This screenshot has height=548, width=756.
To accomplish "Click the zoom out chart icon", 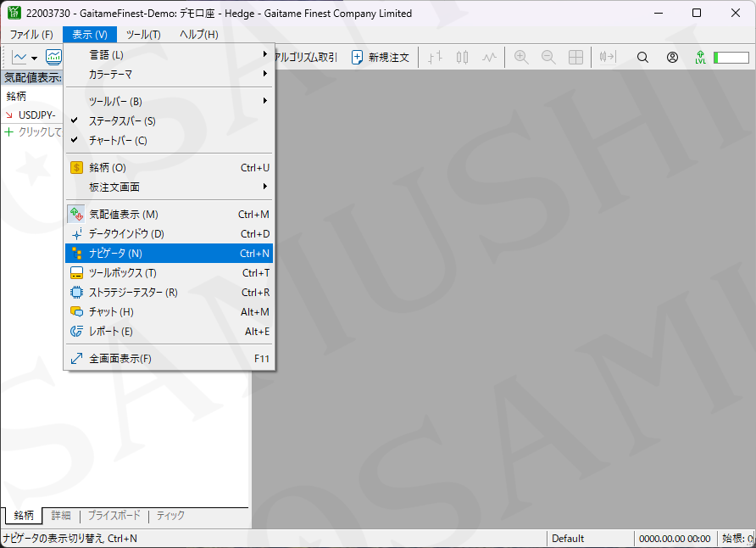I will click(548, 58).
